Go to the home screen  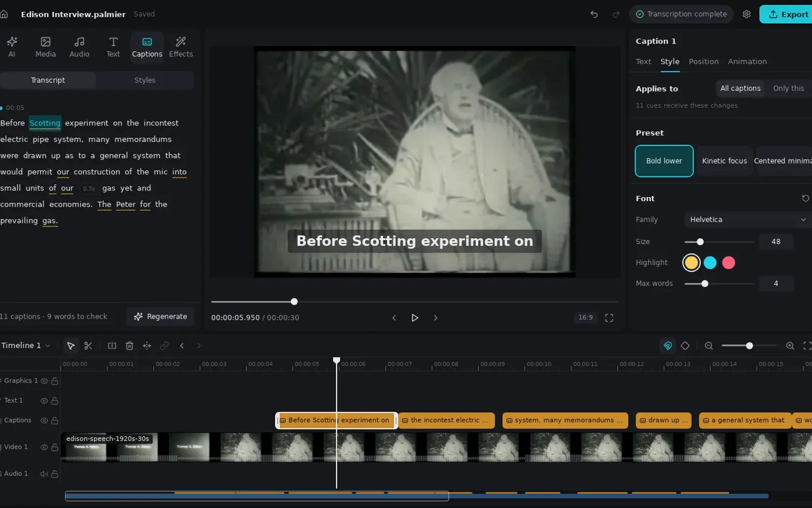coord(4,14)
